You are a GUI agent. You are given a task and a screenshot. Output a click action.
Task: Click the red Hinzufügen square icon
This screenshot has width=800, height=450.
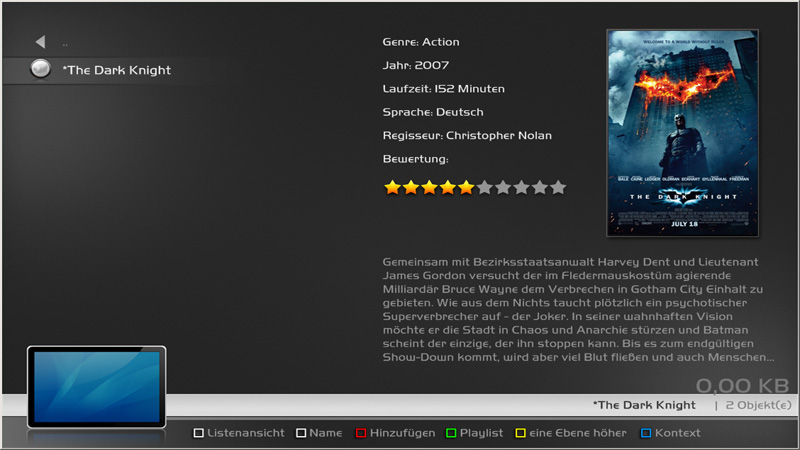coord(361,433)
